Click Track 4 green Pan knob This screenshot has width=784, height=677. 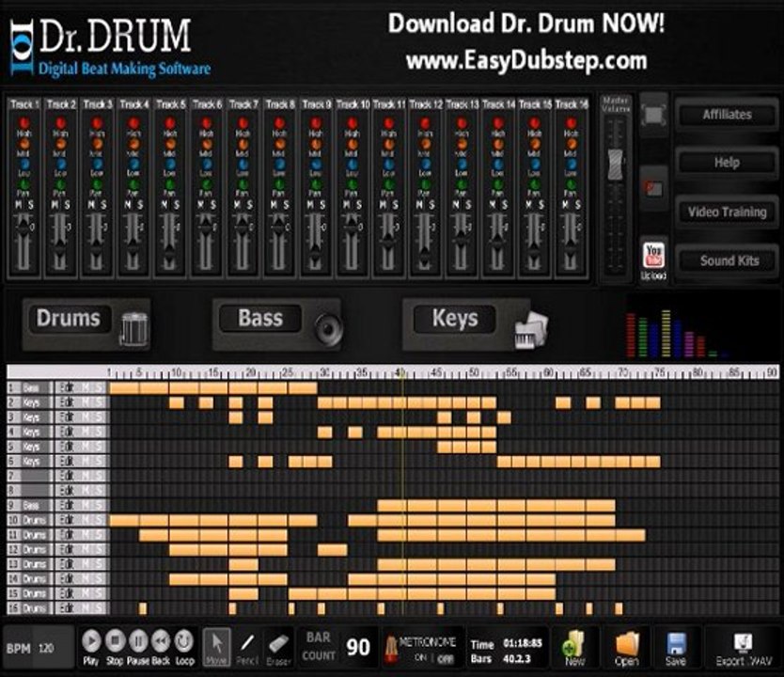133,184
